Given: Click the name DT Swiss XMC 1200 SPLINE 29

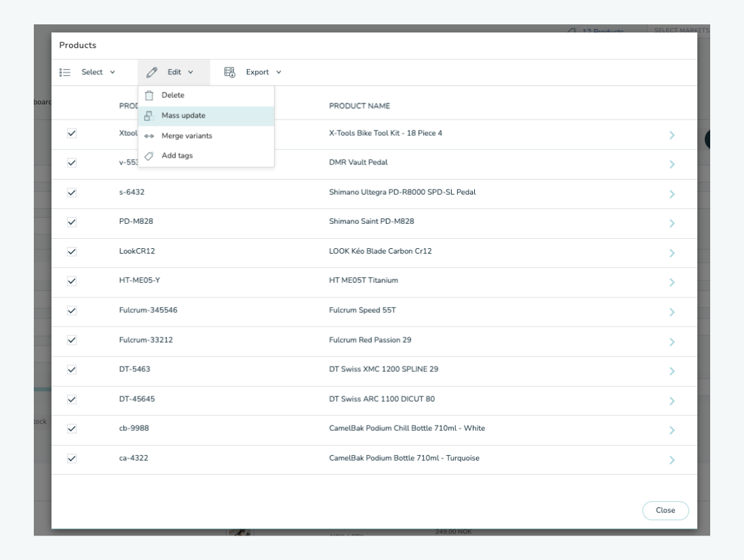Looking at the screenshot, I should coord(383,369).
